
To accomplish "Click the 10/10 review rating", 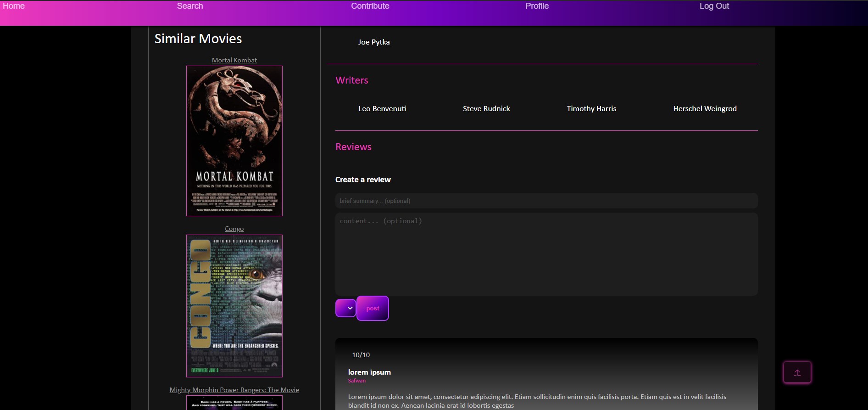I will [x=361, y=355].
